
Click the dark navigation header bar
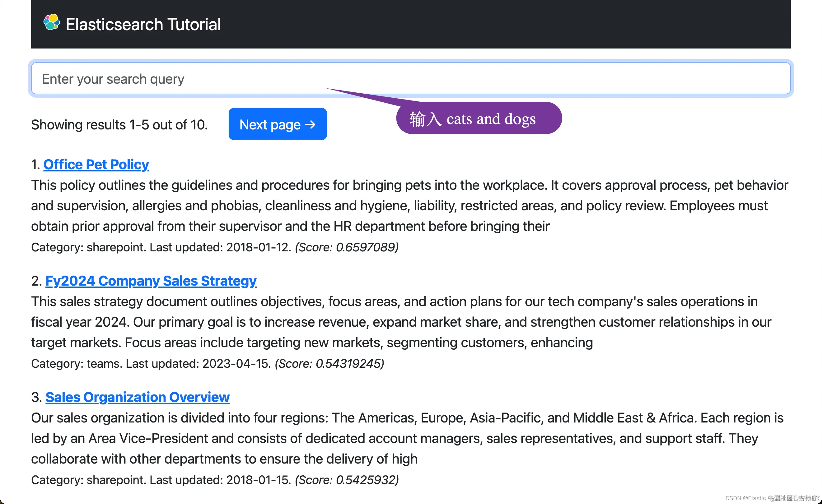coord(500,24)
